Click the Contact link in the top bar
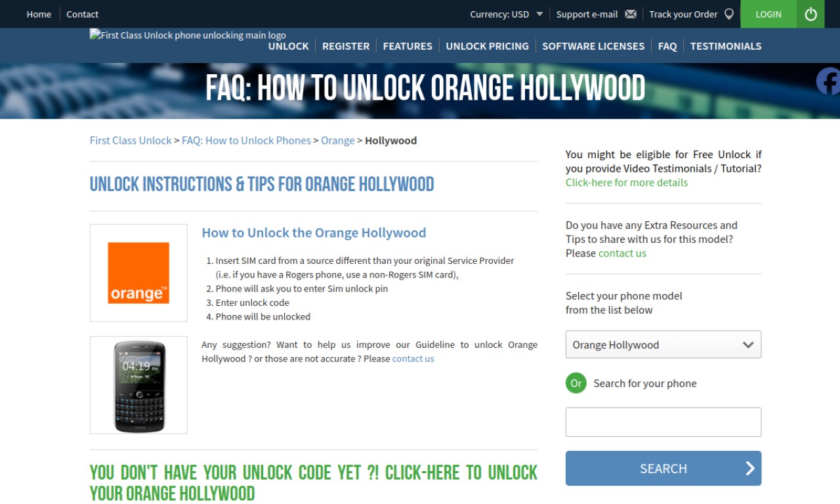Screen dimensions: 840x504 pos(82,14)
